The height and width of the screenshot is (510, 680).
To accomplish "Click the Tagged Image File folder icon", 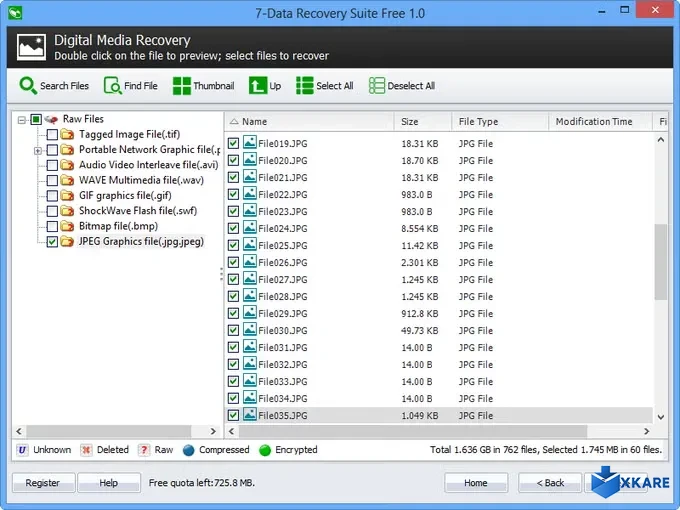I will (x=67, y=134).
